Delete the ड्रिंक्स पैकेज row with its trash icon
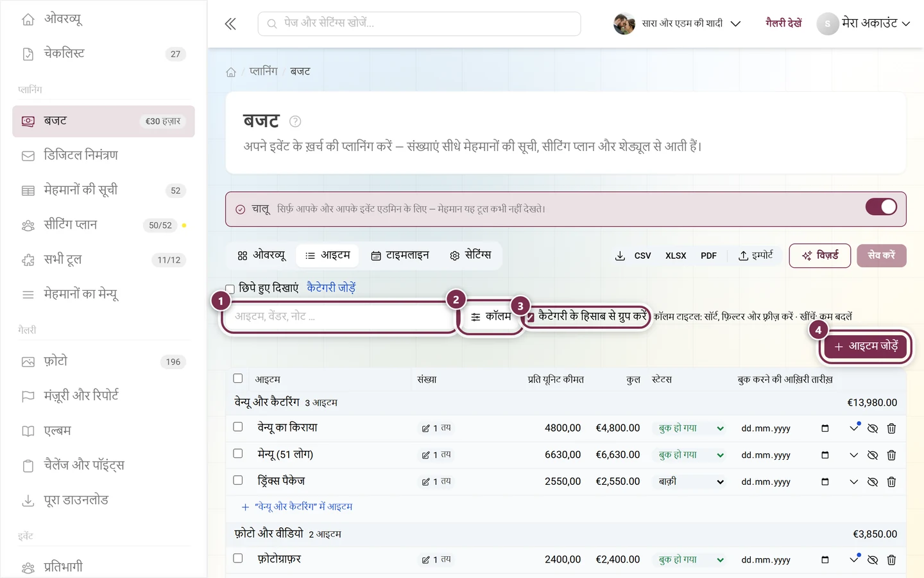The height and width of the screenshot is (578, 924). click(891, 482)
